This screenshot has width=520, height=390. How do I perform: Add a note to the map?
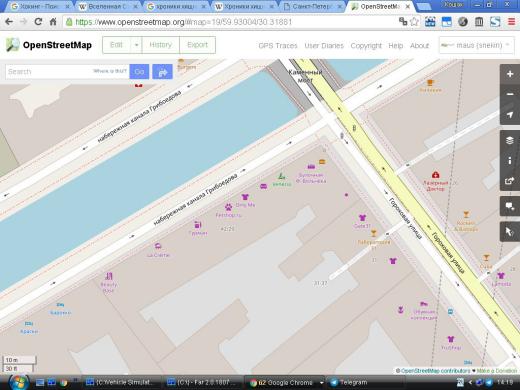(x=510, y=206)
